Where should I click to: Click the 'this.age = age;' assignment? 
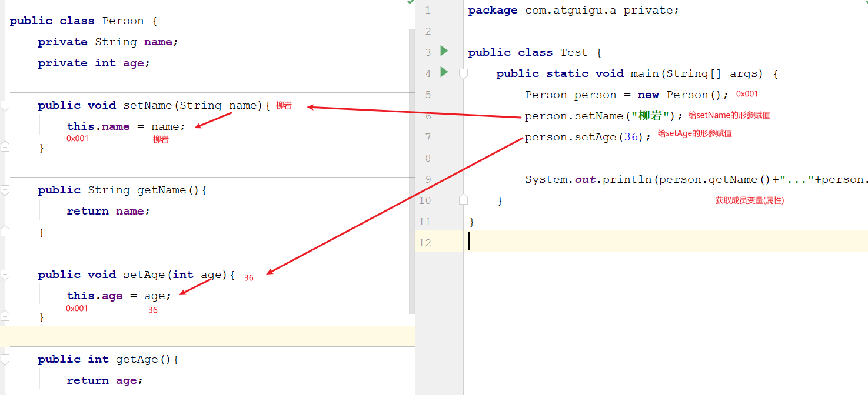[x=119, y=296]
